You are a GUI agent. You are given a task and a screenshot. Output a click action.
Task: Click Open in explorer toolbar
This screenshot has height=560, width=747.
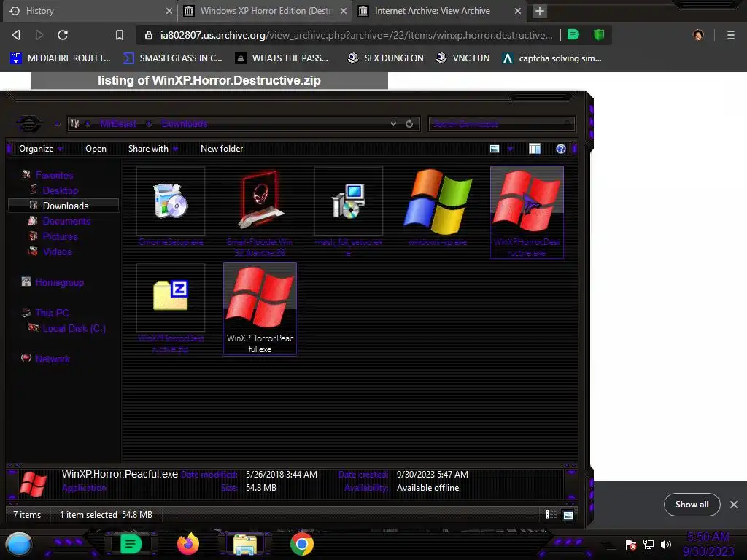pyautogui.click(x=96, y=149)
